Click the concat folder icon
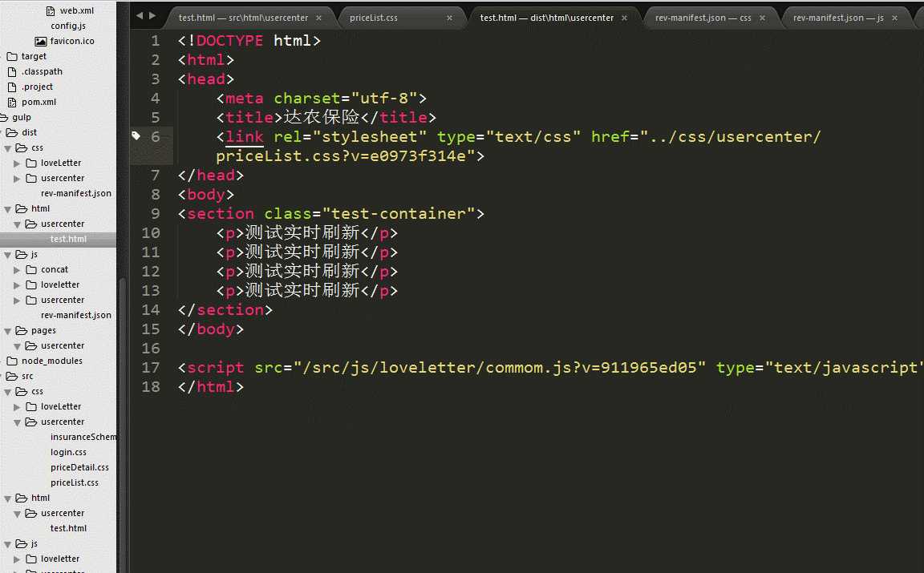Screen dimensions: 924x573 [x=32, y=270]
